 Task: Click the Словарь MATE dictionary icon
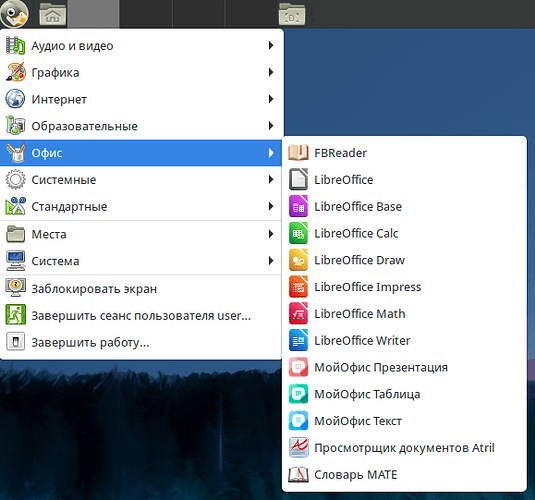click(298, 474)
